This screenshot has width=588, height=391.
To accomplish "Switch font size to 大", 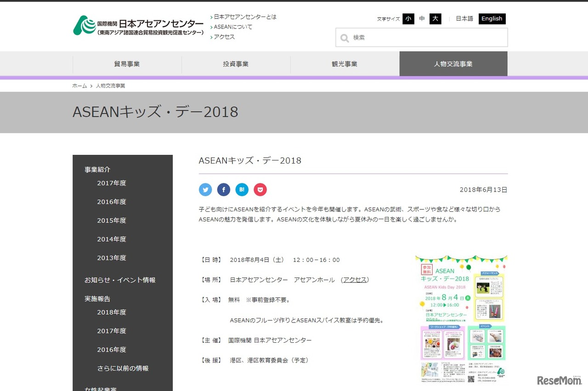I will point(435,19).
